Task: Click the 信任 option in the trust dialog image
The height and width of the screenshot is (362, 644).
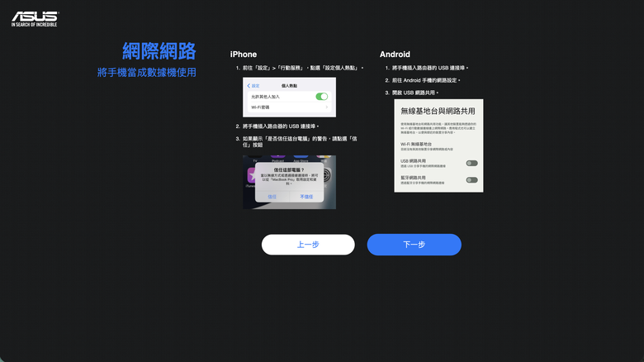Action: [272, 197]
